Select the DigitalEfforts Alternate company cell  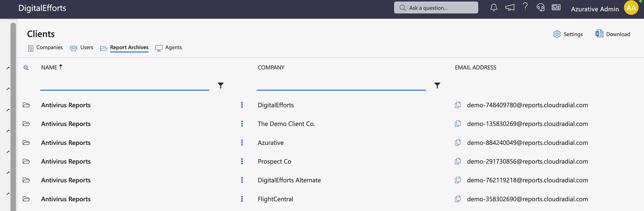point(289,180)
